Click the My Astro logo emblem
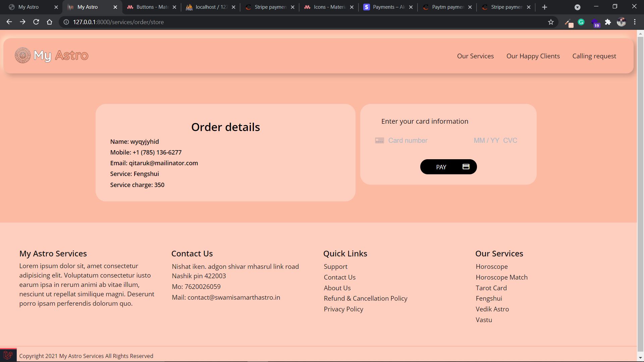644x362 pixels. pyautogui.click(x=22, y=55)
